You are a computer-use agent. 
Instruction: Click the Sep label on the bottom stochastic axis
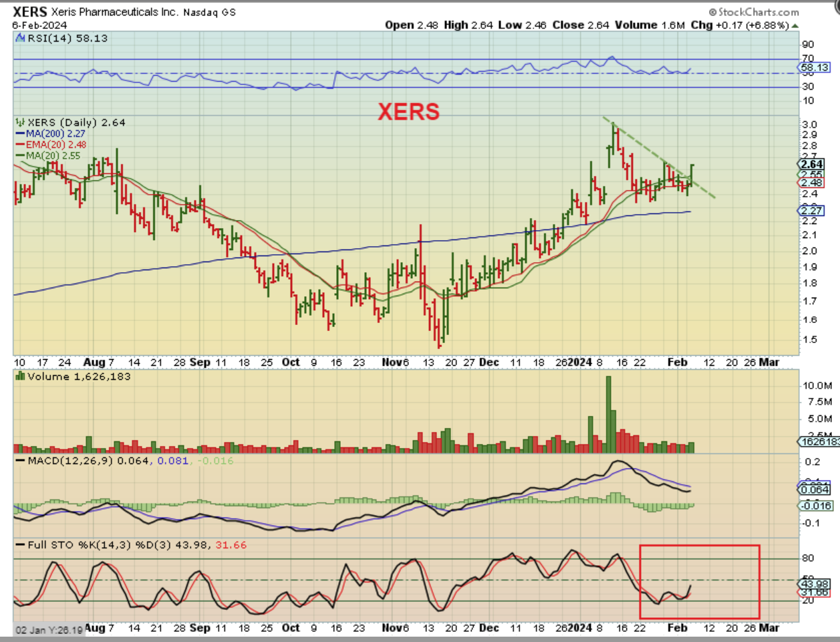[x=200, y=628]
